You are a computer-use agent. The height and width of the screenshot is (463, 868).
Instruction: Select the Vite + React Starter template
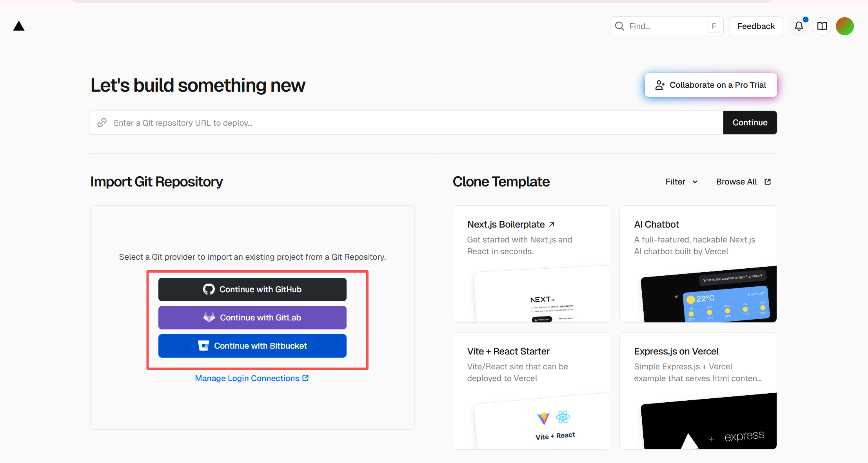(531, 391)
